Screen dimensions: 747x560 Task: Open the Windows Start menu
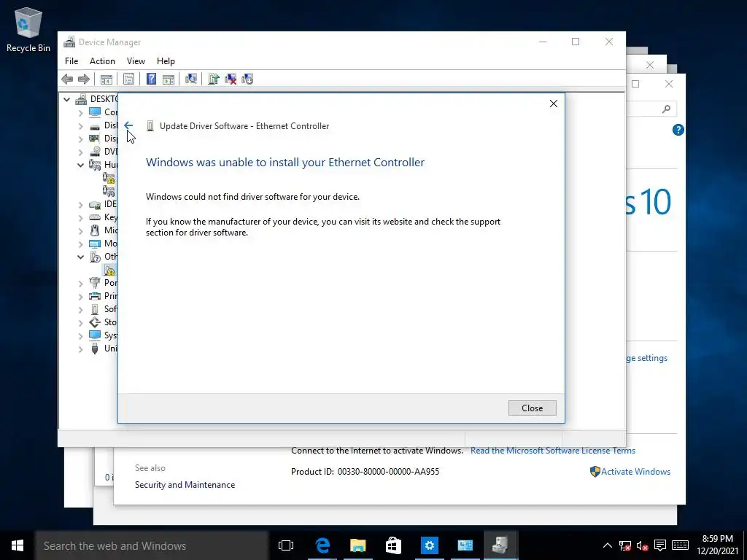click(x=18, y=545)
